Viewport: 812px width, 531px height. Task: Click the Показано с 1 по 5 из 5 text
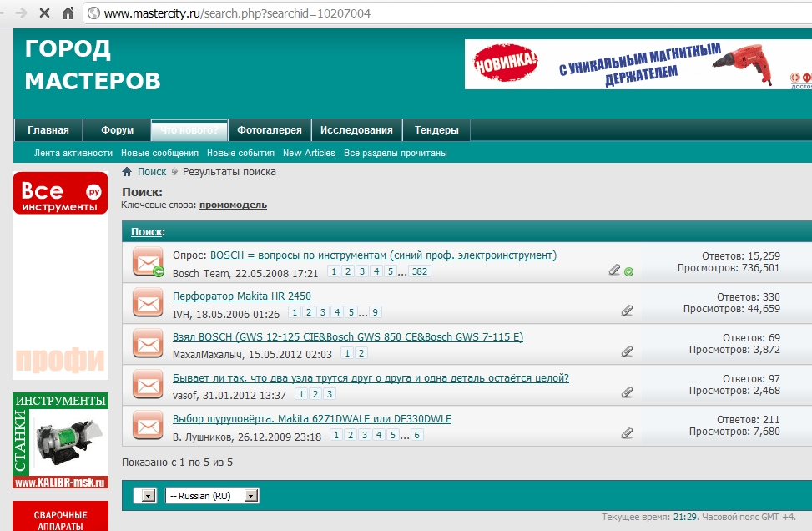(x=177, y=462)
